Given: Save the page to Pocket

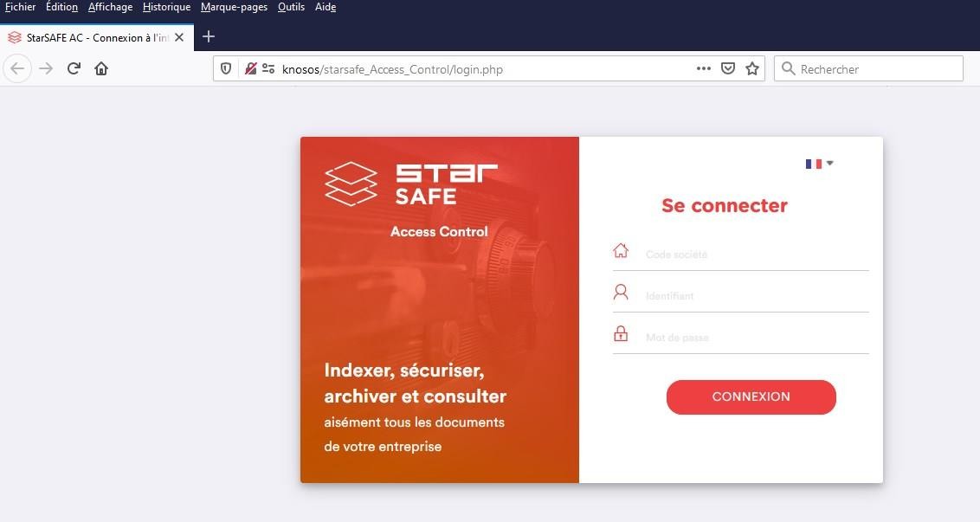Looking at the screenshot, I should [728, 68].
